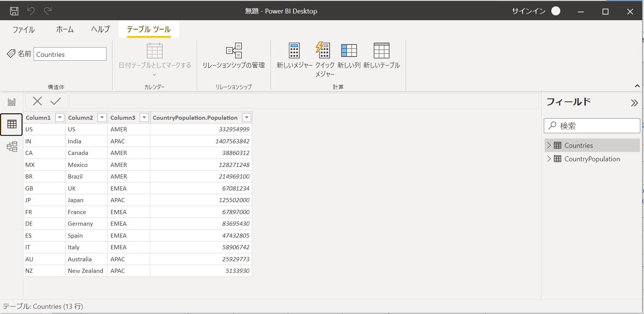
Task: Select the cell with 1407563842
Action: 201,141
